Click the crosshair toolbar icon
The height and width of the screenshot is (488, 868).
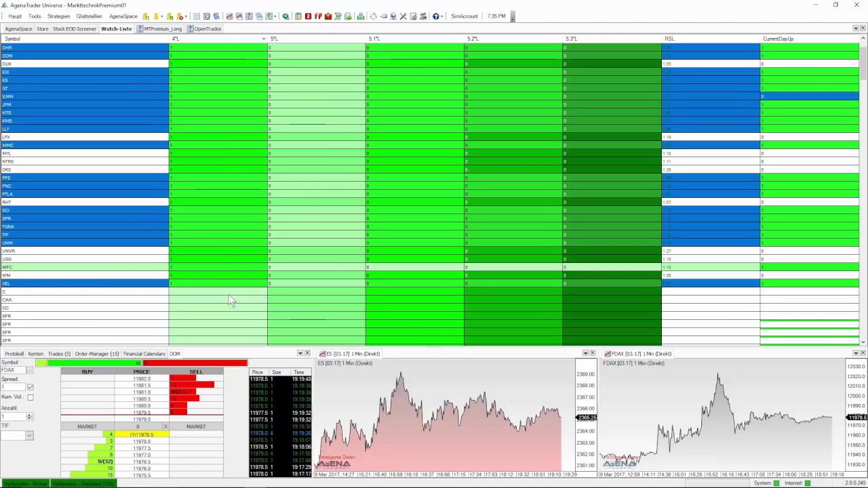pyautogui.click(x=373, y=16)
